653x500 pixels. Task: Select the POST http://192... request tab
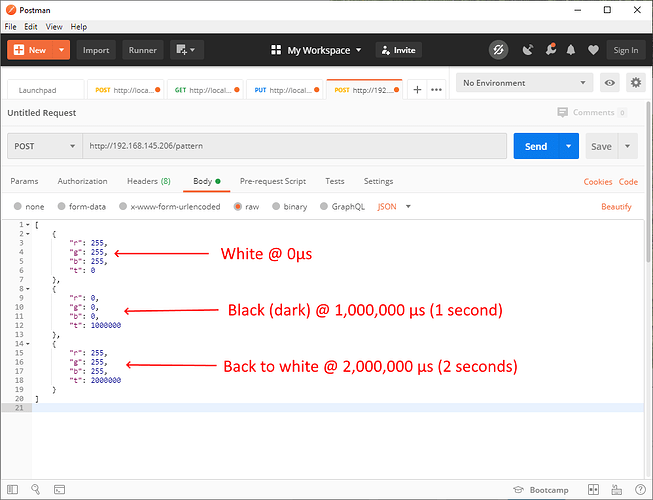click(364, 90)
